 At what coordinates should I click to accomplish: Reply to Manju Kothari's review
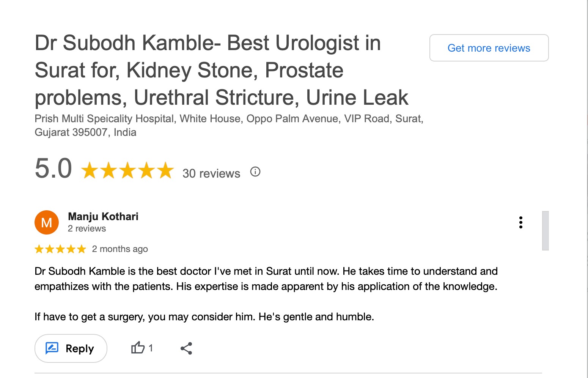71,348
